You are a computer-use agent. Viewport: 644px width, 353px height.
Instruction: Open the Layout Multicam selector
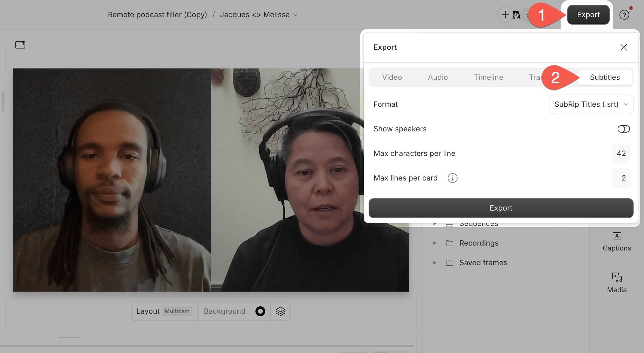(x=165, y=311)
